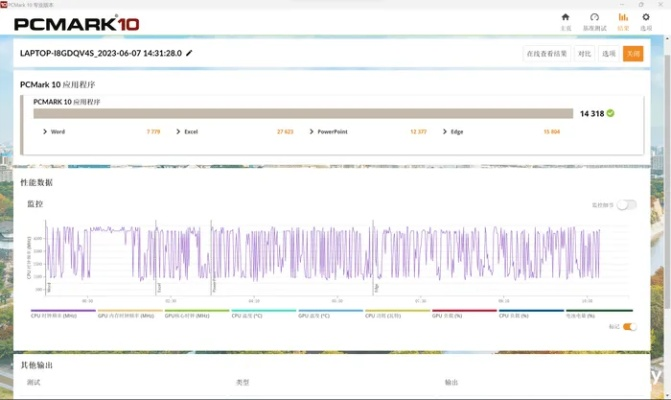Click the View Results Online button
This screenshot has height=400, width=671.
[546, 54]
